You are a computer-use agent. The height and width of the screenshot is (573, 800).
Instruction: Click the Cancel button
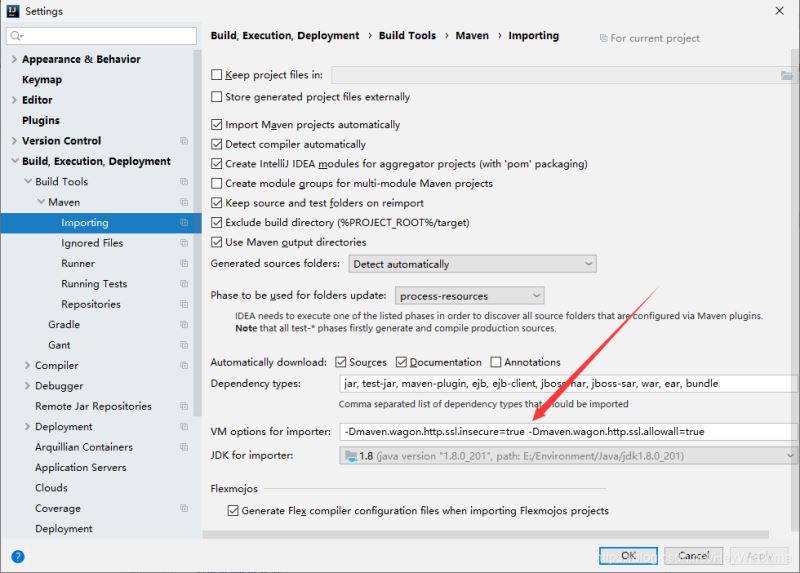point(693,556)
